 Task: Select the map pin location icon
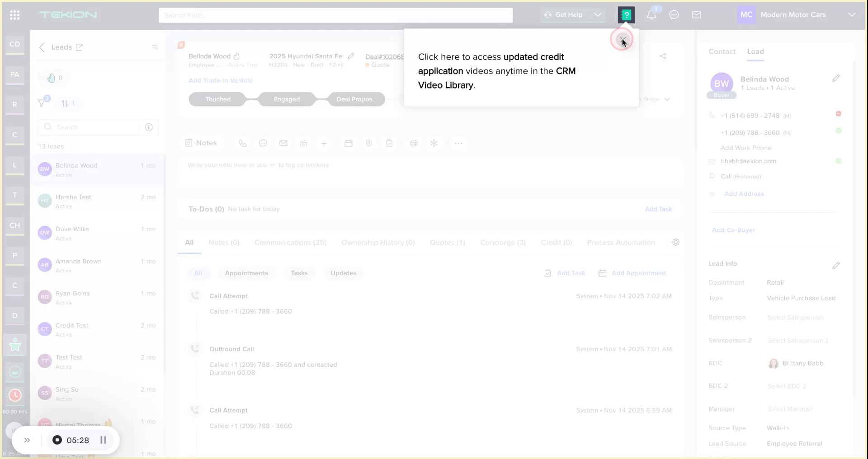click(368, 143)
